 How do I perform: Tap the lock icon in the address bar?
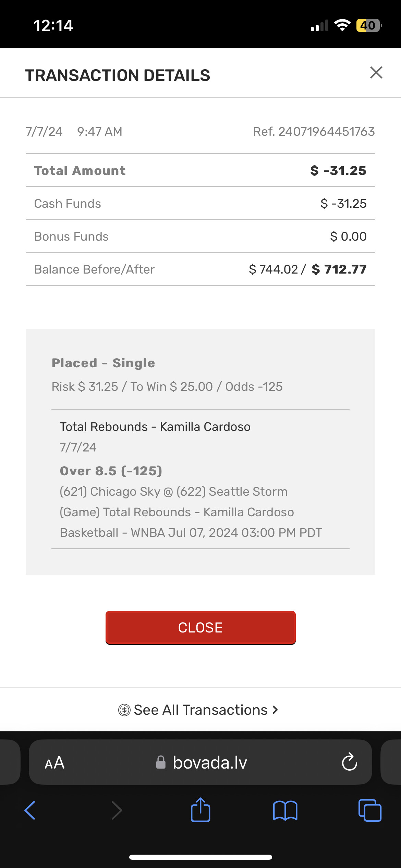coord(161,762)
